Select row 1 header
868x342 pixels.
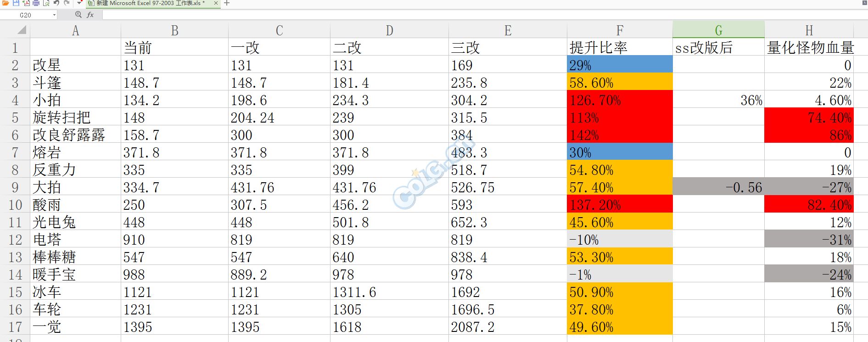(x=15, y=47)
